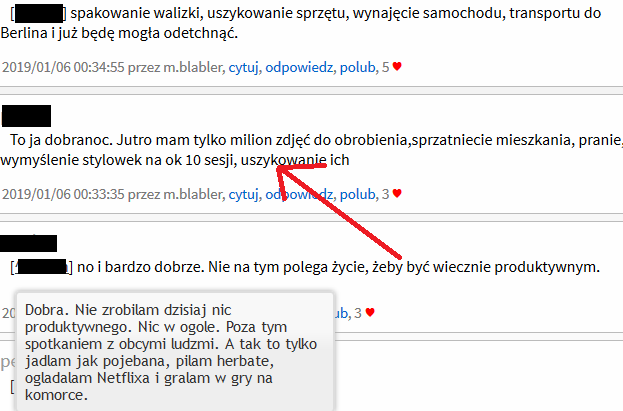Click 'm.blabler' on the 00:34:55 post

coord(193,67)
